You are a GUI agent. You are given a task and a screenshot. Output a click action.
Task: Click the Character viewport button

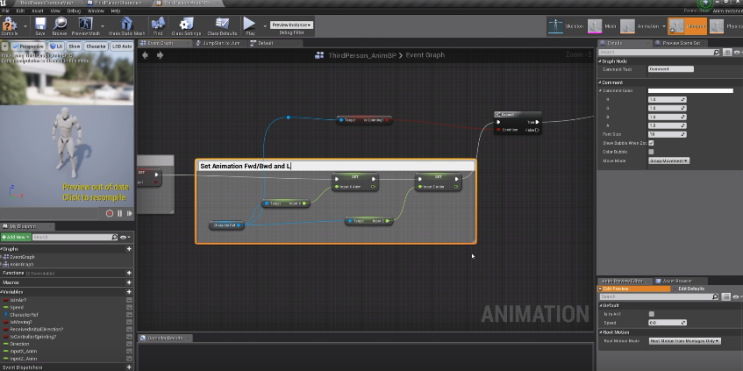(96, 46)
